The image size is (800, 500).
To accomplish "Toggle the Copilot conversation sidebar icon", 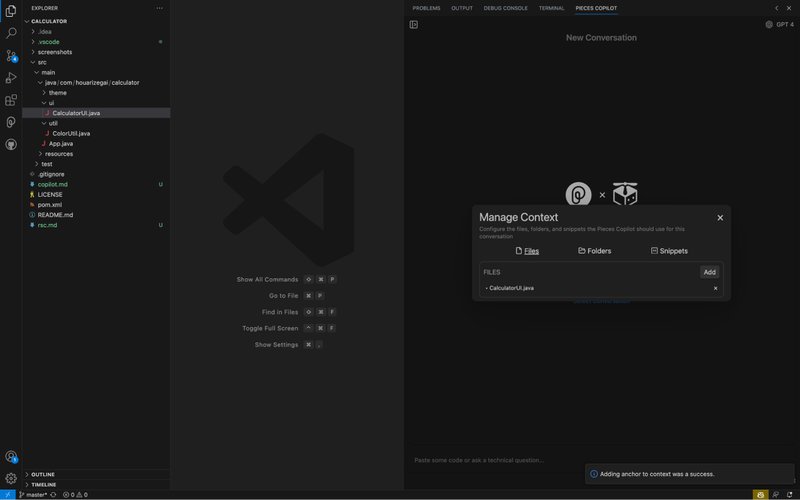I will click(414, 24).
